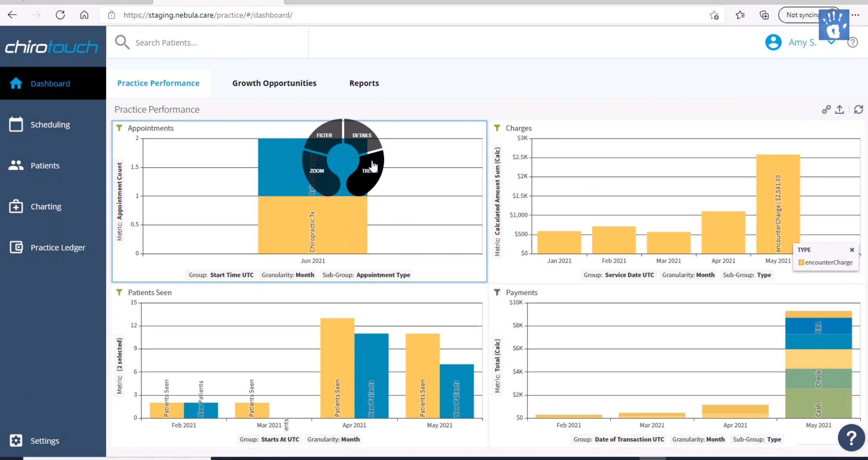Click the Growth Opportunities tab
The image size is (868, 460).
click(x=274, y=83)
